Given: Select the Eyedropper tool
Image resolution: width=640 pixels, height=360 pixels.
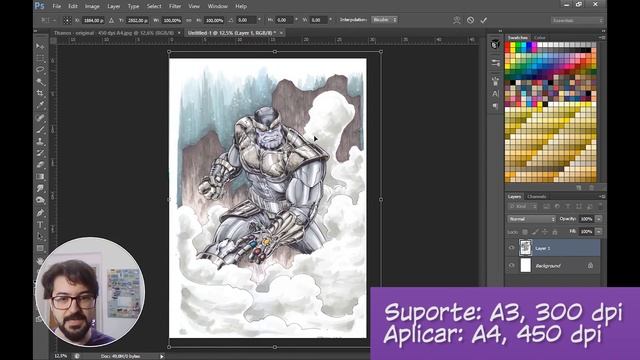Looking at the screenshot, I should coord(40,105).
